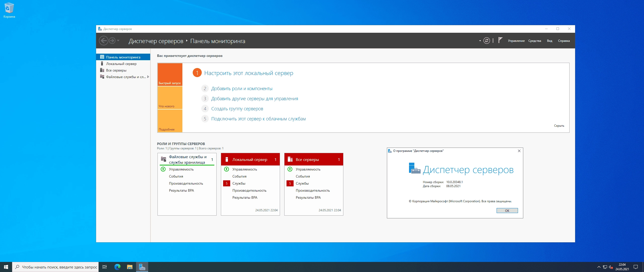
Task: Select Панель мониторинга in sidebar
Action: [x=123, y=57]
